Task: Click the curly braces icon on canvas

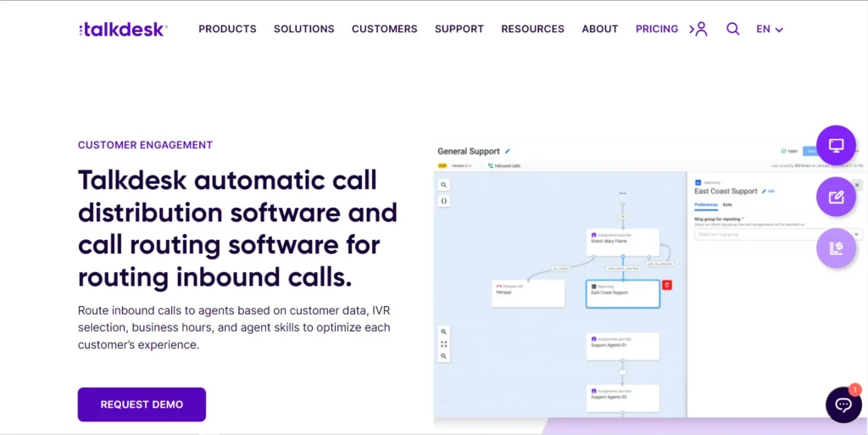Action: pyautogui.click(x=443, y=201)
